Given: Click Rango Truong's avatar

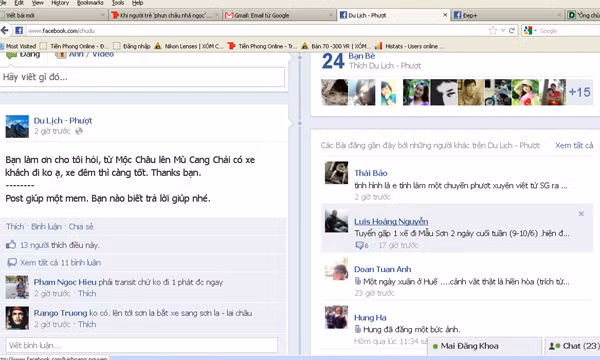Looking at the screenshot, I should pyautogui.click(x=17, y=318).
